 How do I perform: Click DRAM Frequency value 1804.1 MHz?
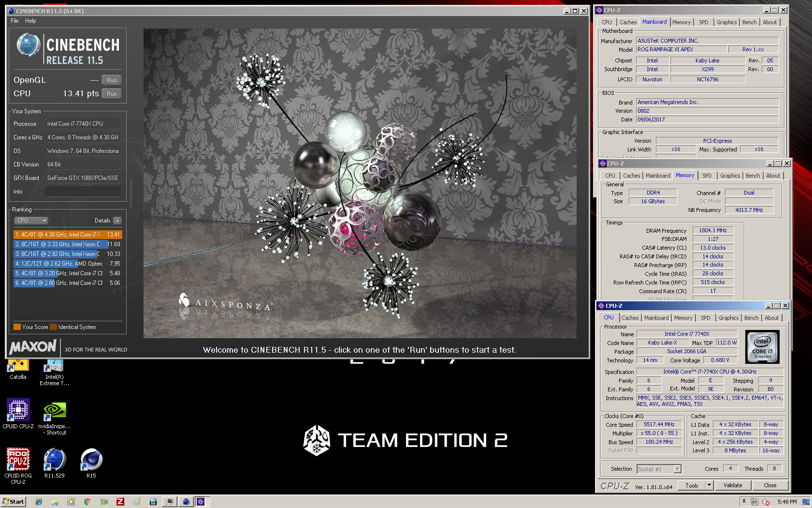coord(713,230)
